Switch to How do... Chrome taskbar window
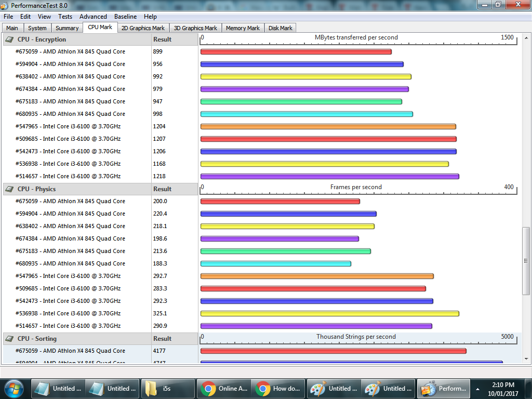Image resolution: width=532 pixels, height=399 pixels. (x=278, y=389)
